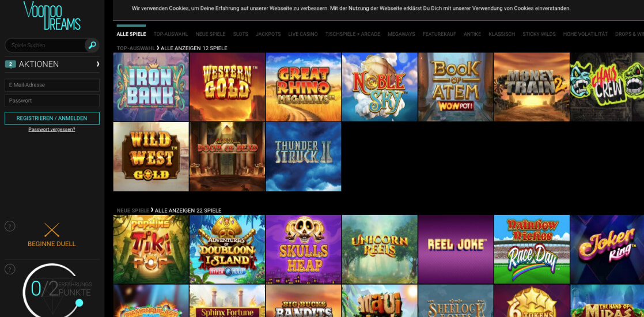
Task: Open the Reel Joke game
Action: 456,249
